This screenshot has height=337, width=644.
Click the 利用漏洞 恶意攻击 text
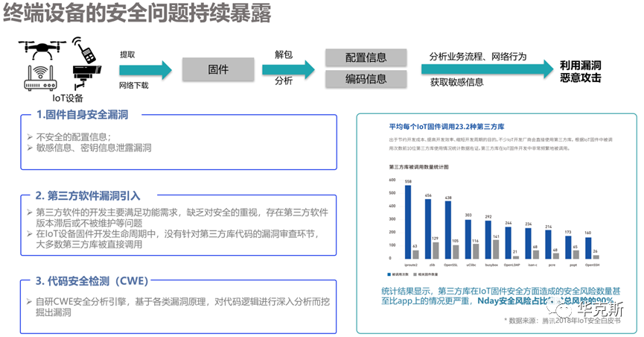[x=580, y=71]
